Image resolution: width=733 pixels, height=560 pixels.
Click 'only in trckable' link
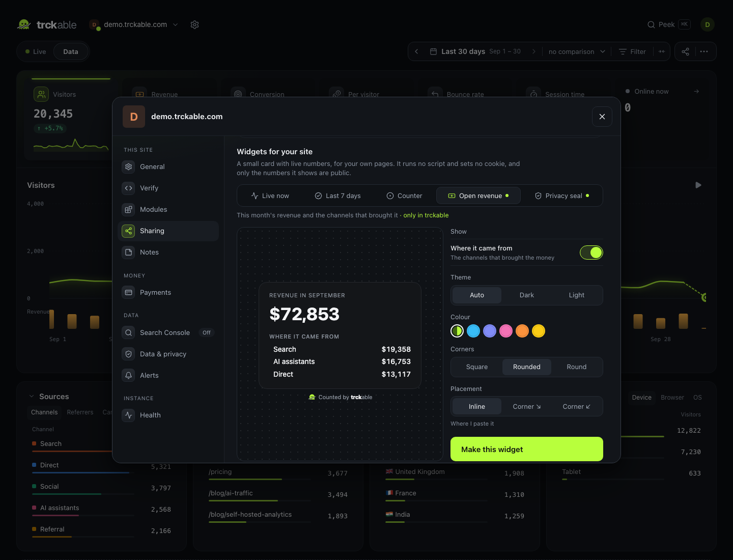click(426, 215)
